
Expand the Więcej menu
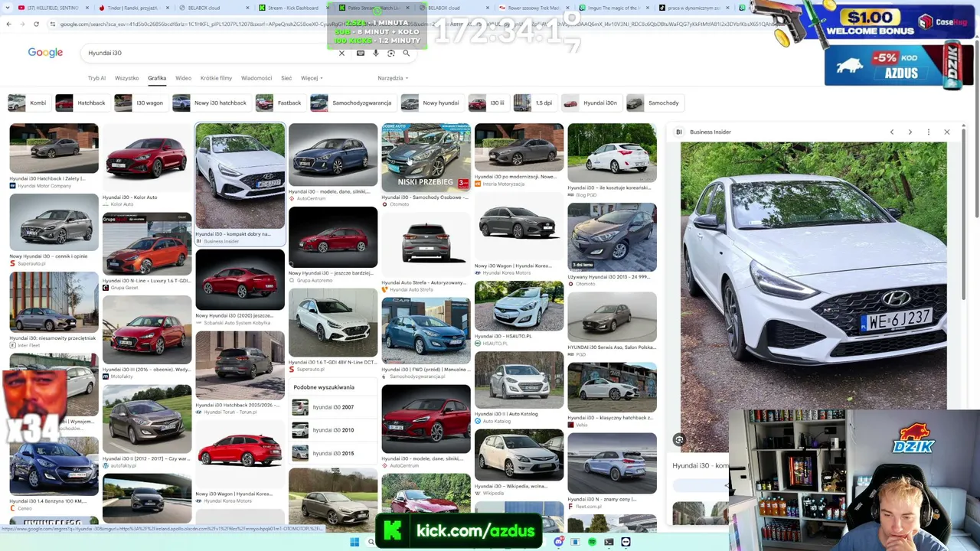[x=312, y=78]
